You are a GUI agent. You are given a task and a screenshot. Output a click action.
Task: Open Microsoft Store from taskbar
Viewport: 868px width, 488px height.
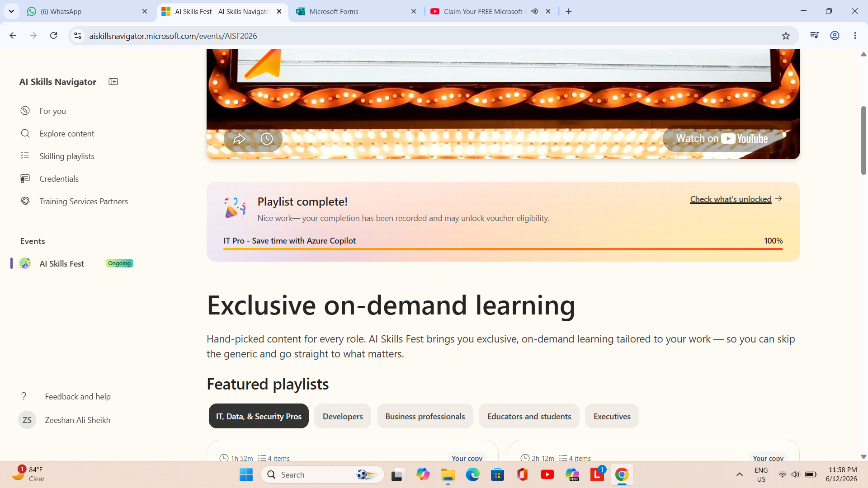(497, 475)
